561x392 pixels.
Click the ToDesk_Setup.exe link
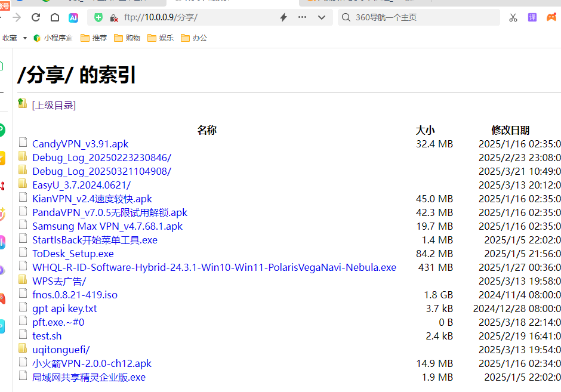[x=73, y=254]
